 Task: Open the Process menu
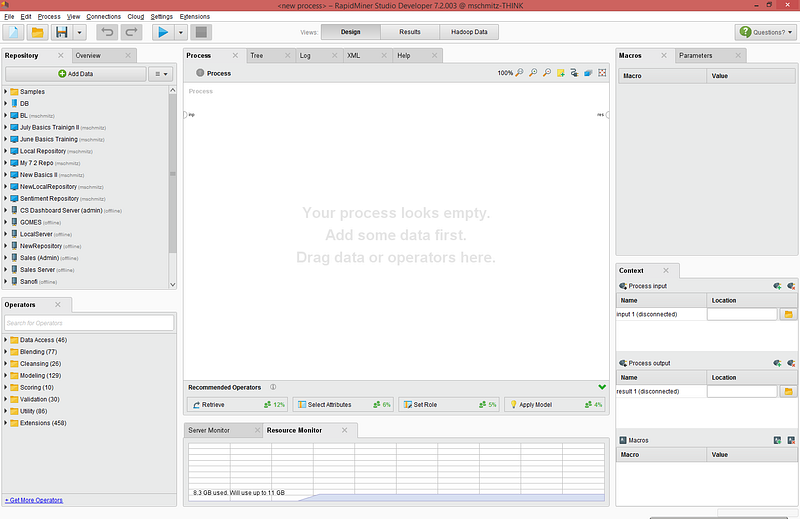(x=49, y=16)
